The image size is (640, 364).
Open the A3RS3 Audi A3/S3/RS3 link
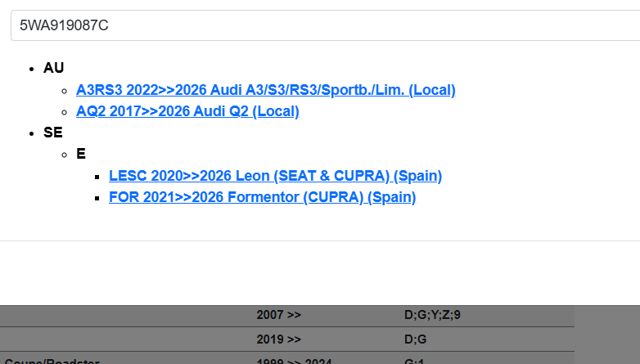tap(265, 90)
